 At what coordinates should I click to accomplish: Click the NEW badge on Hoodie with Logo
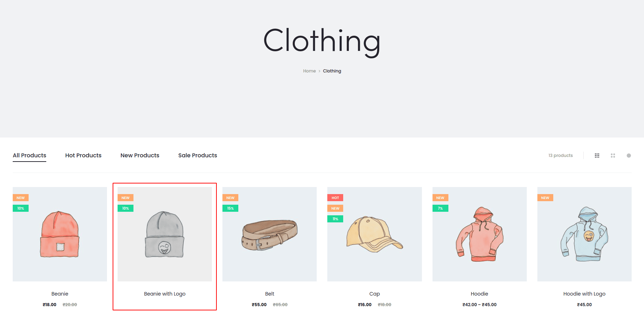point(545,198)
